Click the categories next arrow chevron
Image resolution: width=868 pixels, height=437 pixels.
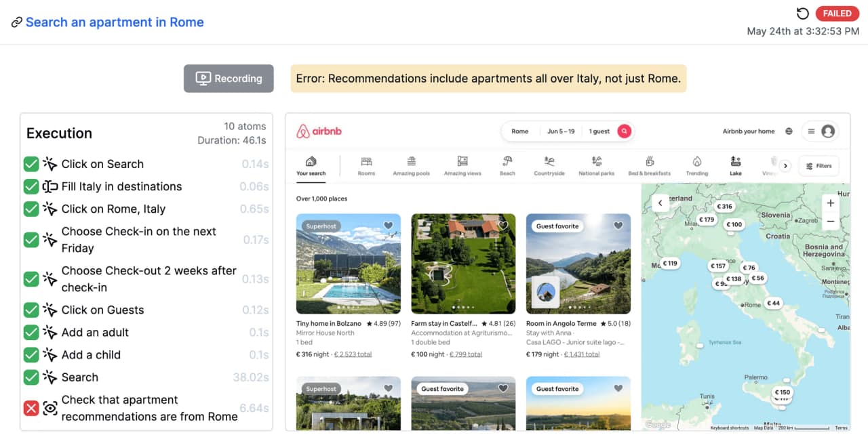[x=785, y=165]
